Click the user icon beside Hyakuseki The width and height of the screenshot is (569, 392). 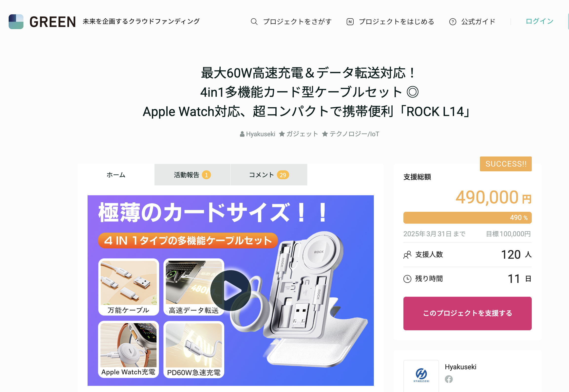tap(242, 134)
